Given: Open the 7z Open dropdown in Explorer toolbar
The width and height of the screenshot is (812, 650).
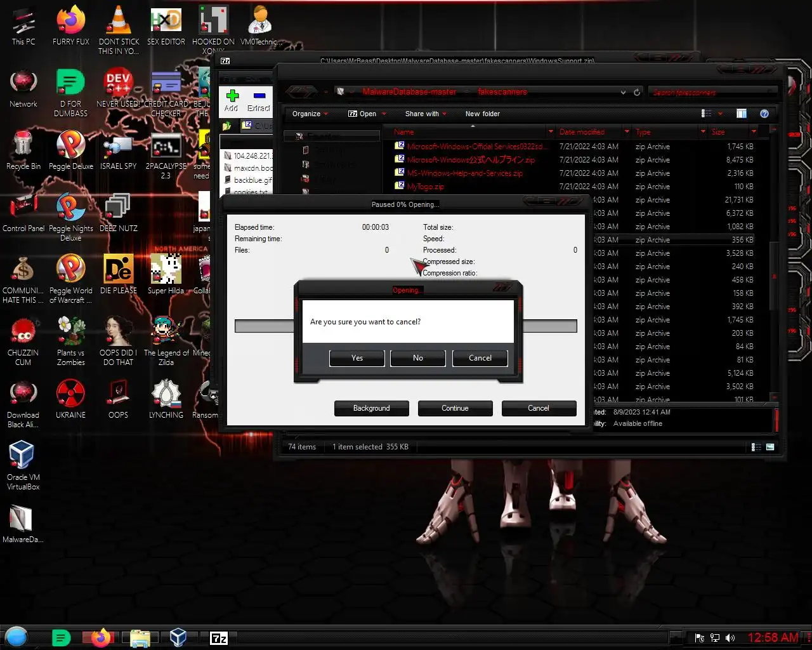Looking at the screenshot, I should [x=367, y=114].
